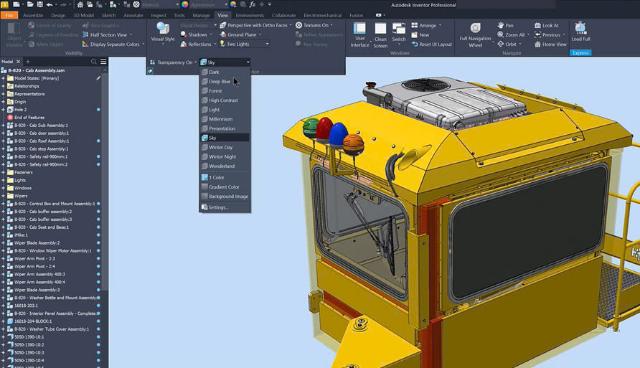Select the Pan tool

pyautogui.click(x=506, y=25)
